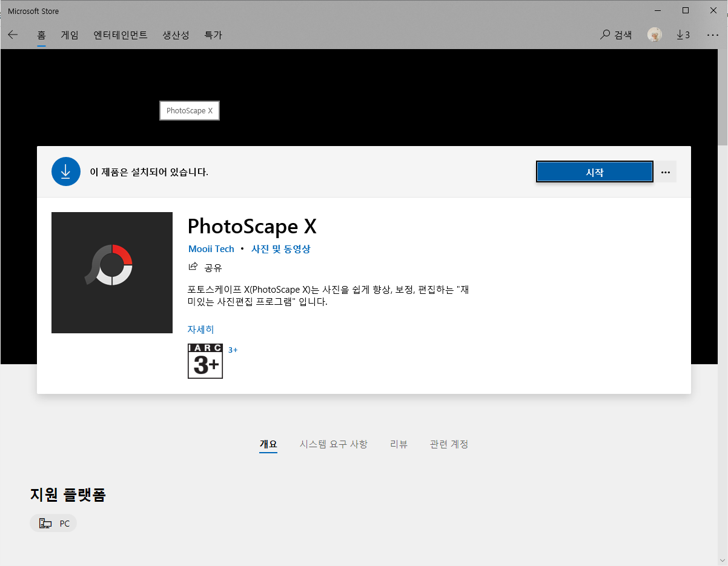
Task: Click the 자세히 link
Action: tap(201, 330)
